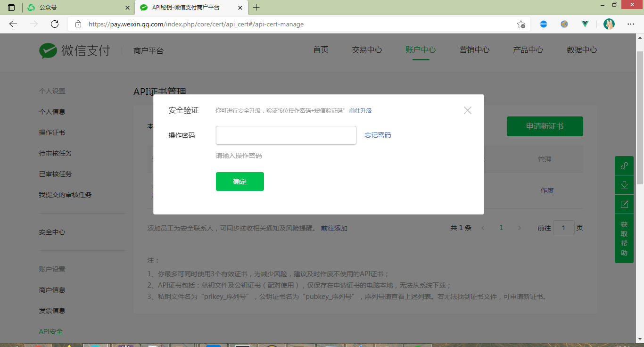Open 已审核任务 in the sidebar

pyautogui.click(x=55, y=174)
